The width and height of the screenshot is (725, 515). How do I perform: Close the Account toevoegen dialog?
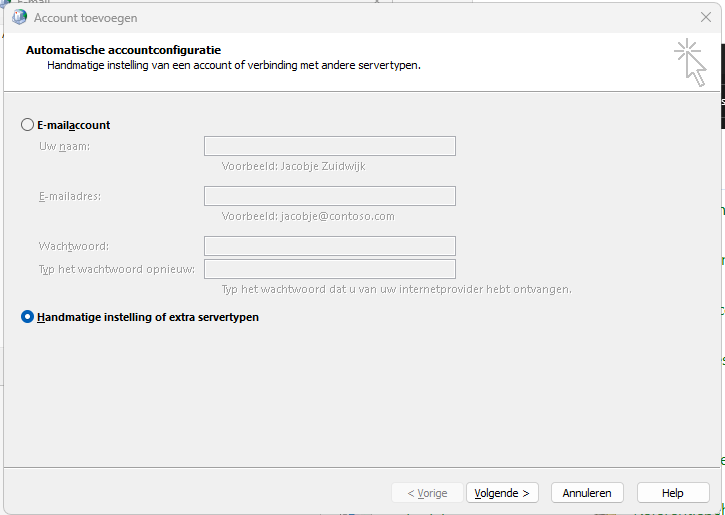(706, 17)
